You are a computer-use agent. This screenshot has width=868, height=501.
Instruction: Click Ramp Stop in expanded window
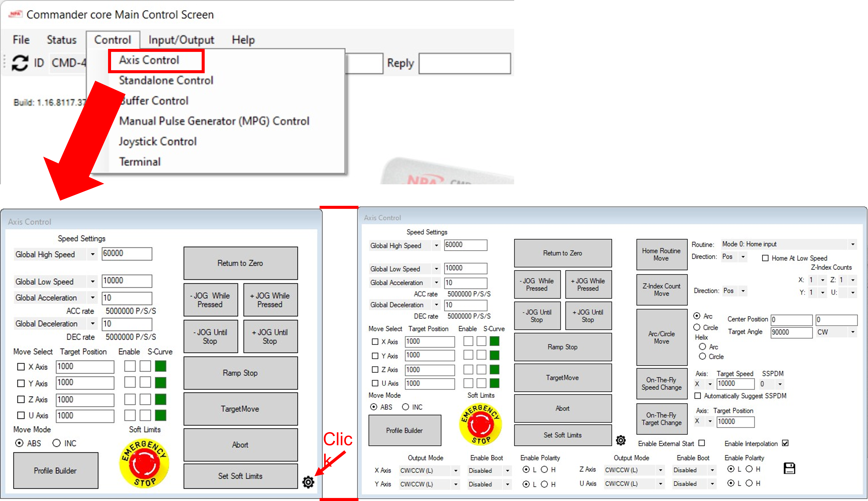pyautogui.click(x=563, y=347)
